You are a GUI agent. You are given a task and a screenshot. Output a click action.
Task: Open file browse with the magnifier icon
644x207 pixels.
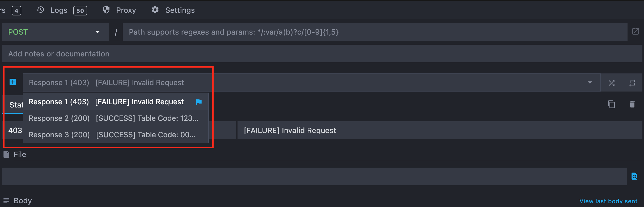point(634,176)
